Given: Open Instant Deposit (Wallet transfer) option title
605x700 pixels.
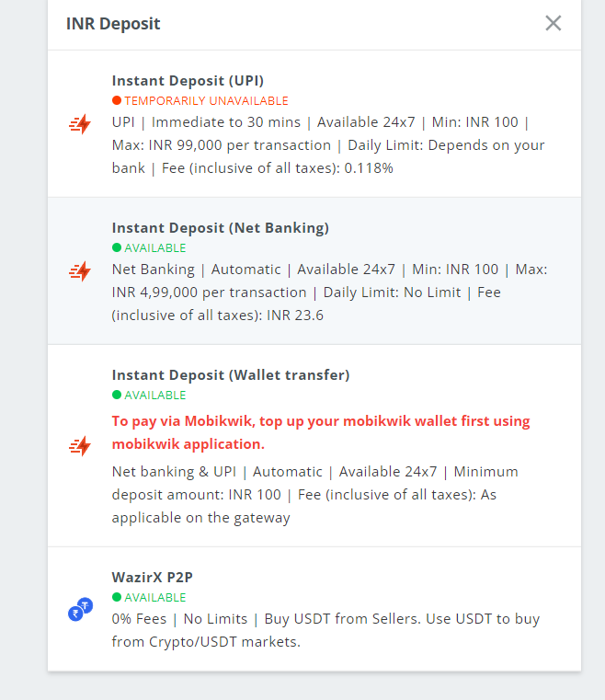Looking at the screenshot, I should point(231,375).
